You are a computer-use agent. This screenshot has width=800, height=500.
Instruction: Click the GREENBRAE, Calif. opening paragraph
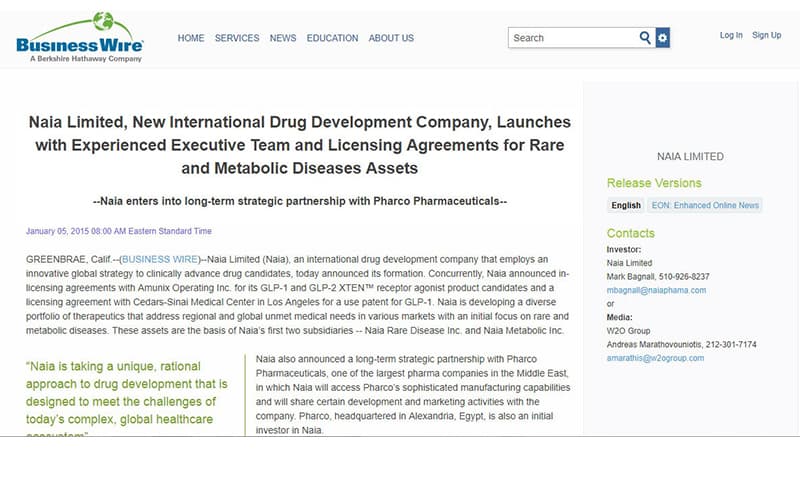click(297, 295)
